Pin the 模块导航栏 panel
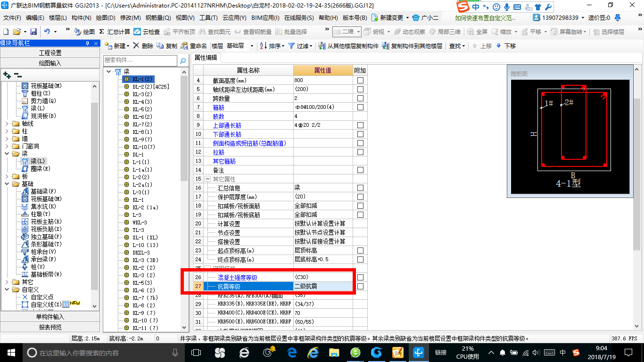The width and height of the screenshot is (644, 362). click(87, 43)
